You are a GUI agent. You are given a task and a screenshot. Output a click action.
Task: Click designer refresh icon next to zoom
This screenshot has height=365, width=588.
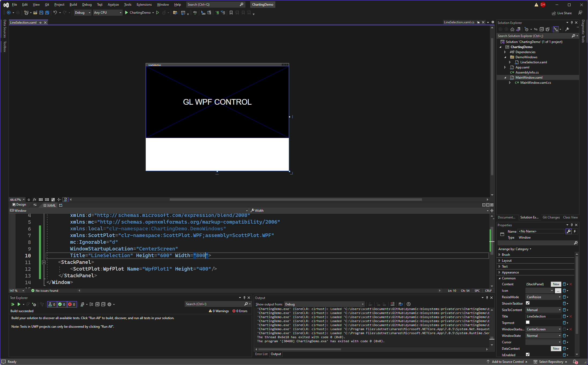coord(29,200)
